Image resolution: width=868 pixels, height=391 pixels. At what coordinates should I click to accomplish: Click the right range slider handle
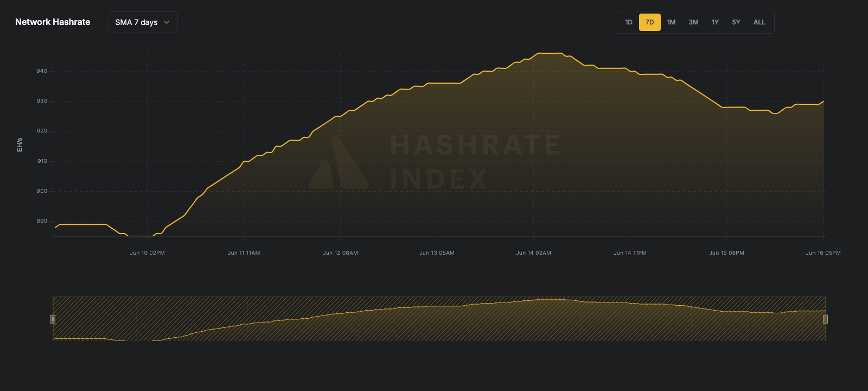click(x=825, y=319)
